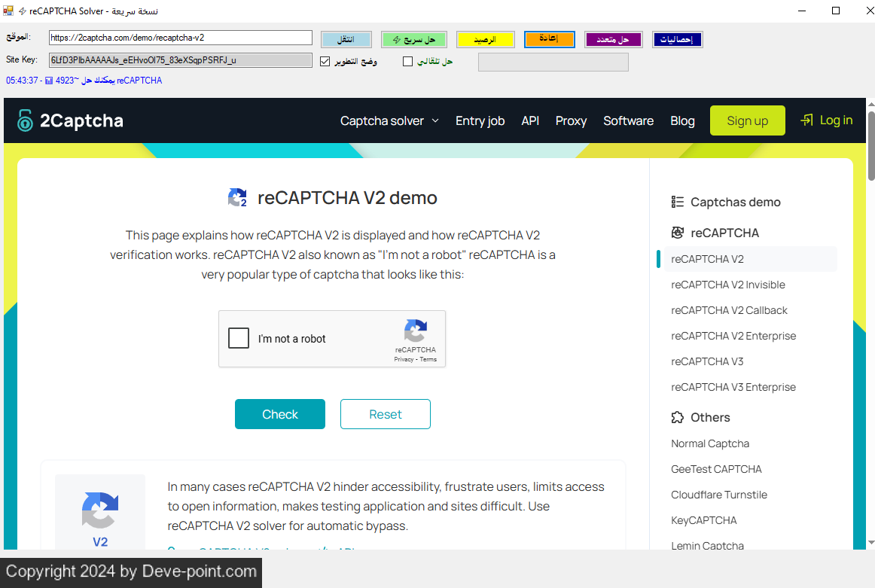
Task: Expand the Captcha solver dropdown menu
Action: tap(389, 120)
